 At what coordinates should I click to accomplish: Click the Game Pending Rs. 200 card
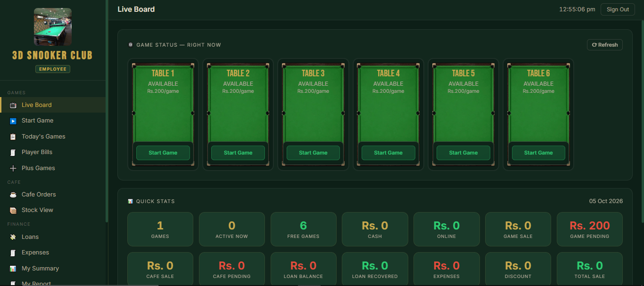pos(590,229)
